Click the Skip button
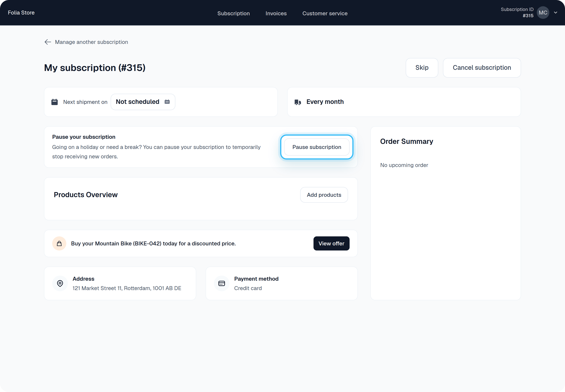565x392 pixels. (422, 68)
